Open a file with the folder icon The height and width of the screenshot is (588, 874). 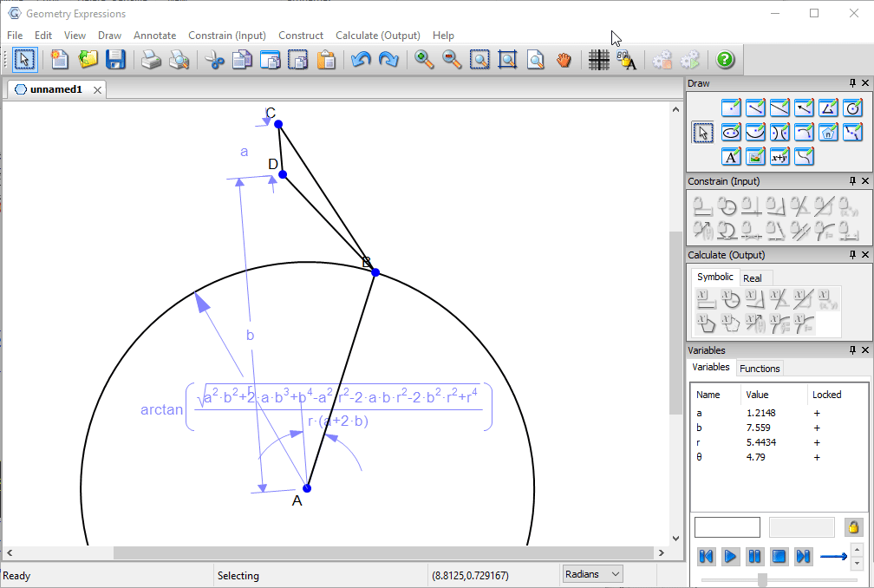[88, 60]
